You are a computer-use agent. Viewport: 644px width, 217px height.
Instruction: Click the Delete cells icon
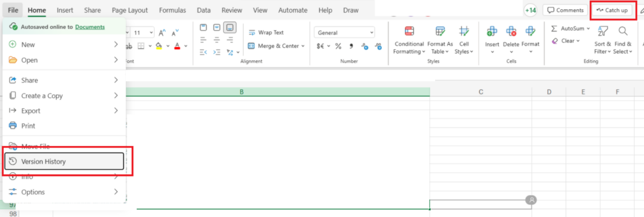pos(511,31)
